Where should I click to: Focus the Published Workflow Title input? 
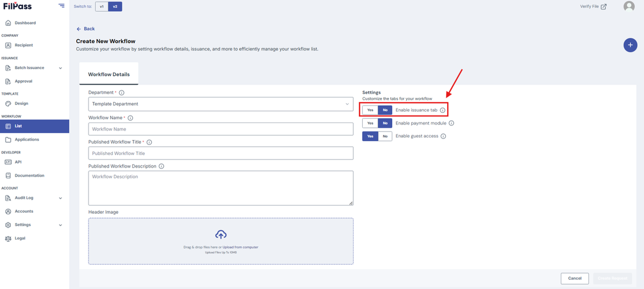click(221, 153)
